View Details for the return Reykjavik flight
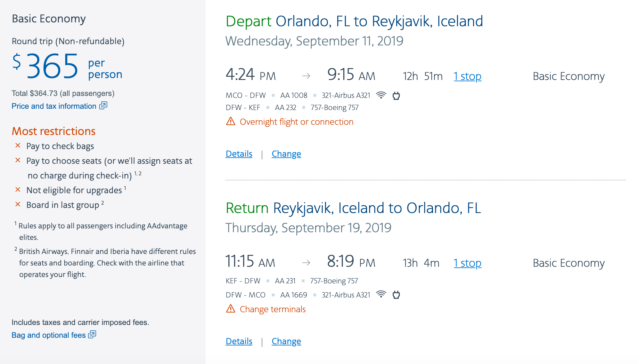Image resolution: width=638 pixels, height=364 pixels. pyautogui.click(x=239, y=341)
